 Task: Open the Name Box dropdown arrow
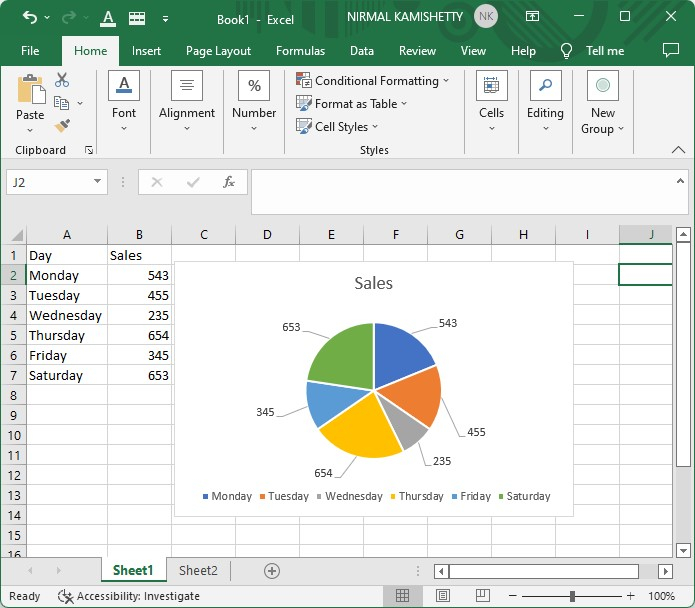[98, 182]
